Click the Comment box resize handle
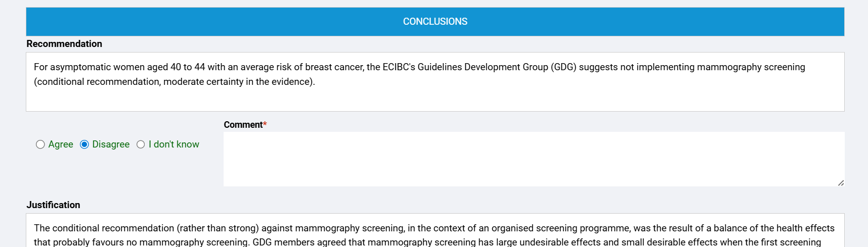The height and width of the screenshot is (247, 868). (840, 183)
